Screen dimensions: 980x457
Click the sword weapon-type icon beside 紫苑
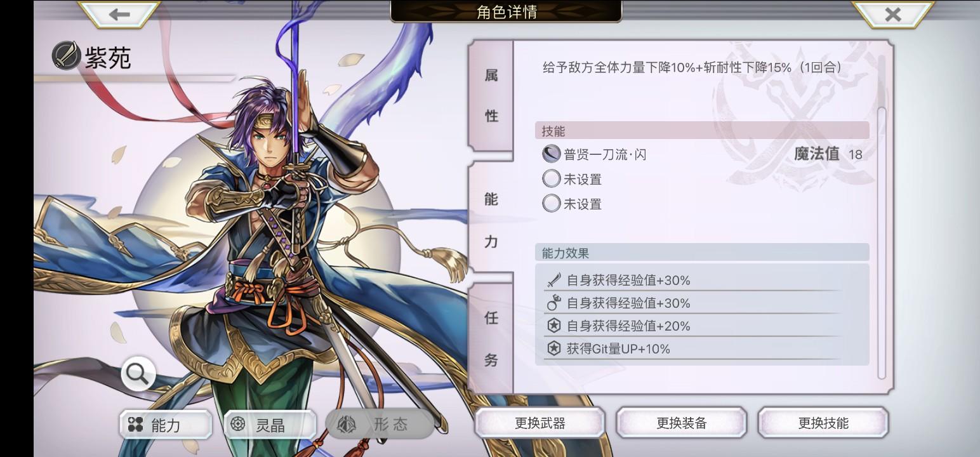66,56
